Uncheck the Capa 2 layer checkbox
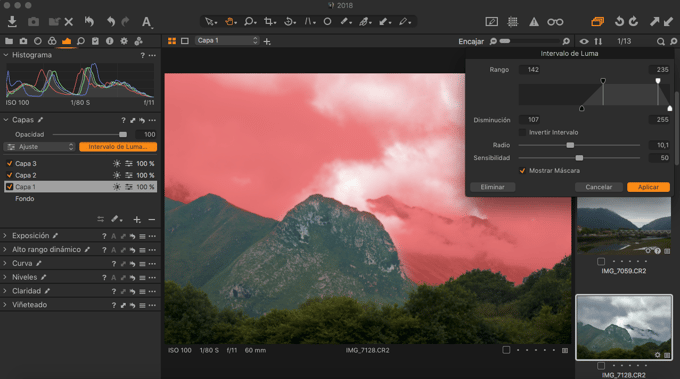This screenshot has width=680, height=379. (x=10, y=175)
